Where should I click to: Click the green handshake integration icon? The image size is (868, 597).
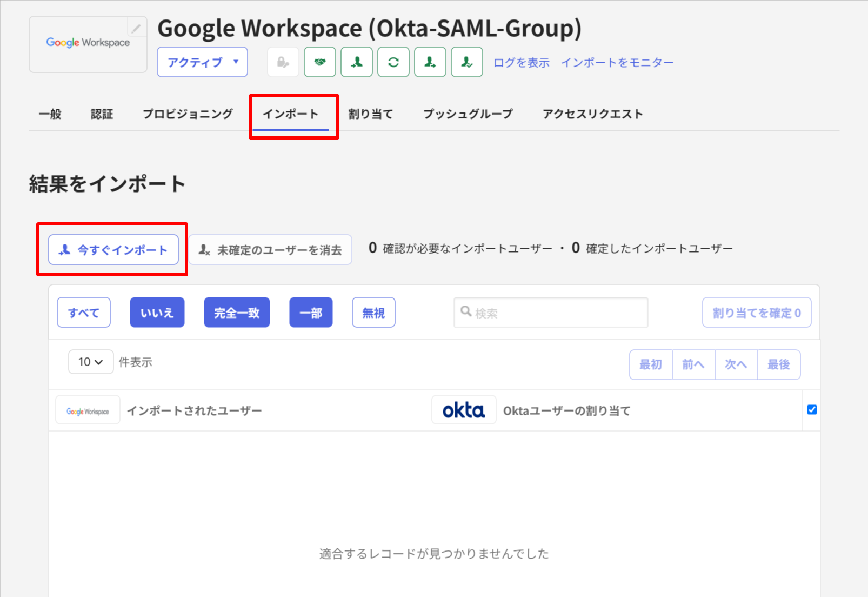point(320,62)
